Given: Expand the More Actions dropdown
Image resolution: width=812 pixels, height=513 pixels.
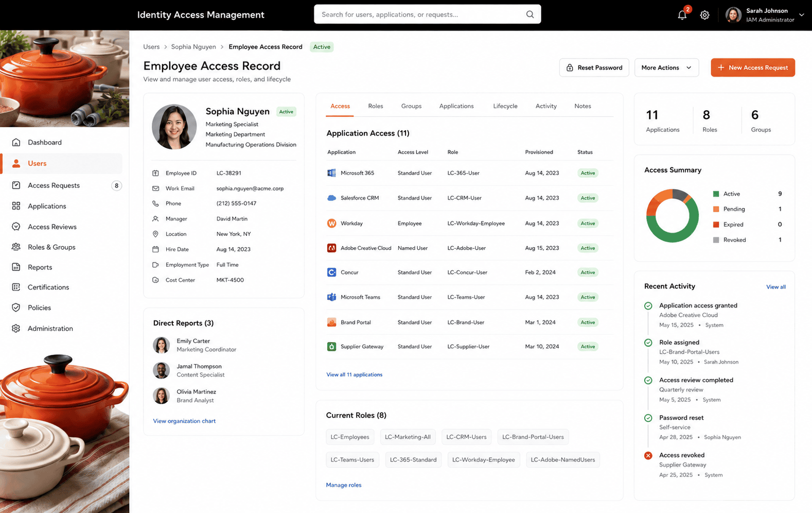Looking at the screenshot, I should (666, 67).
